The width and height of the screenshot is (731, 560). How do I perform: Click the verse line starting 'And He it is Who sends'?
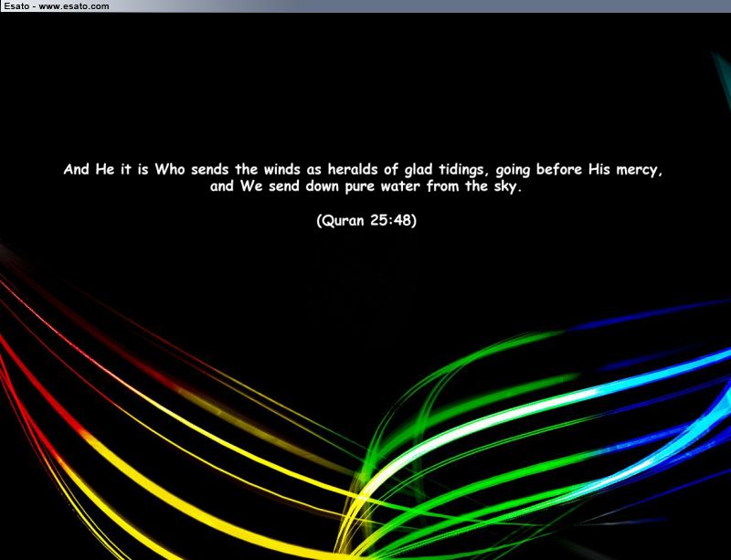click(x=363, y=169)
